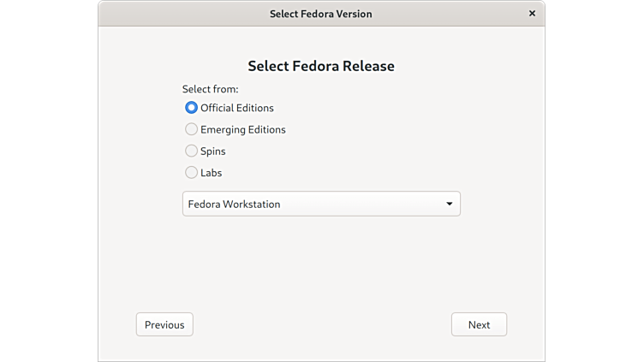The image size is (644, 362).
Task: Click the Spins text label
Action: point(213,151)
